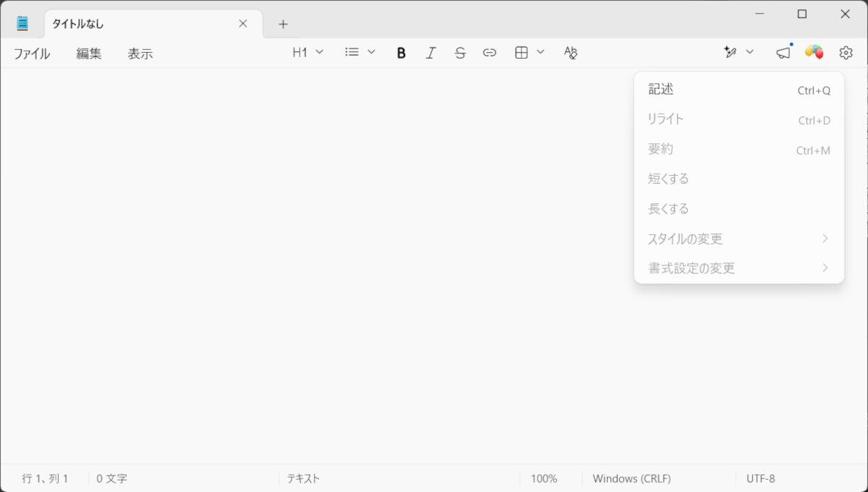Click the AI rewrite pen icon
Screen dimensions: 868x492
[x=731, y=52]
